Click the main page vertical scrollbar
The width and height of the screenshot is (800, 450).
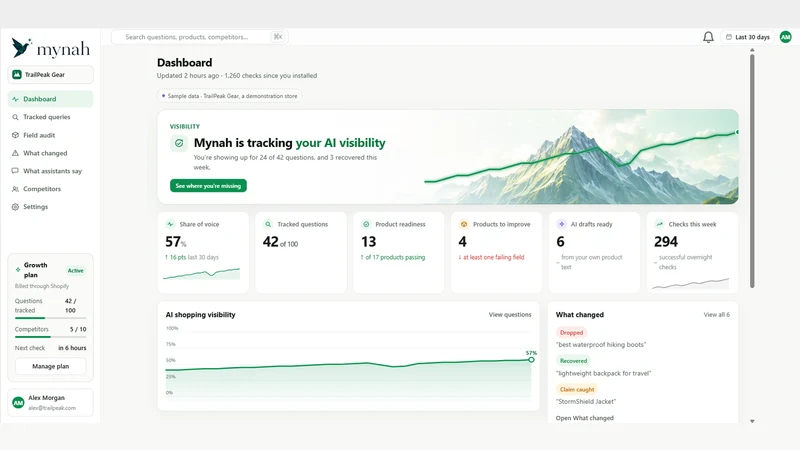coord(752,171)
